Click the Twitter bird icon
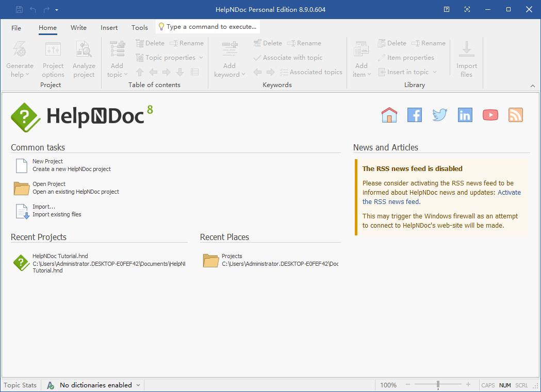 click(x=439, y=115)
